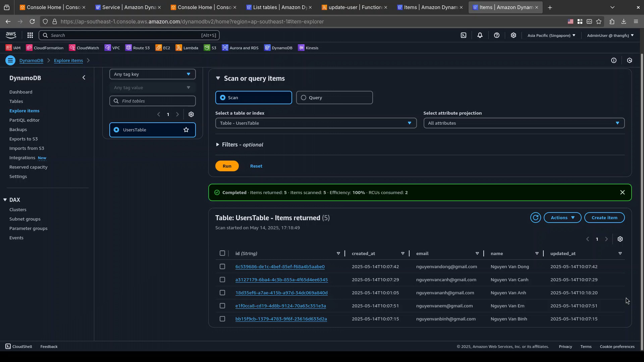
Task: Open item bb15f9cb-1379-4783-9f6f-23616d633d2a
Action: point(281,319)
